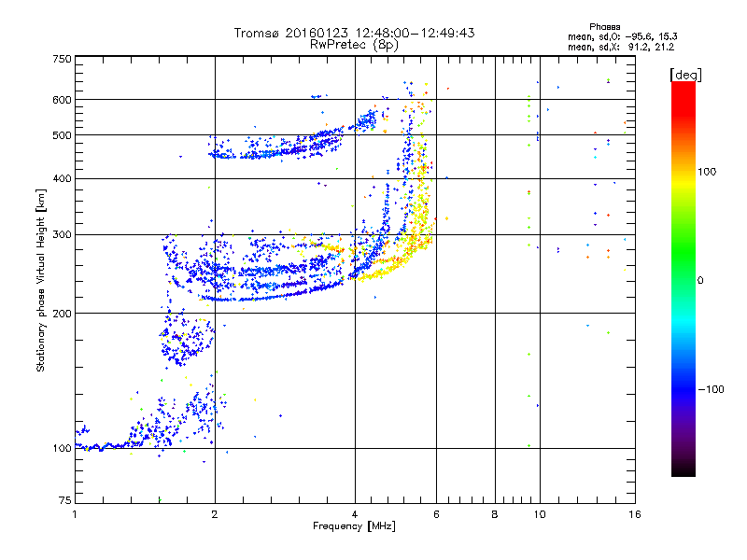
Task: Click y-axis tick label '500'
Action: click(x=62, y=135)
